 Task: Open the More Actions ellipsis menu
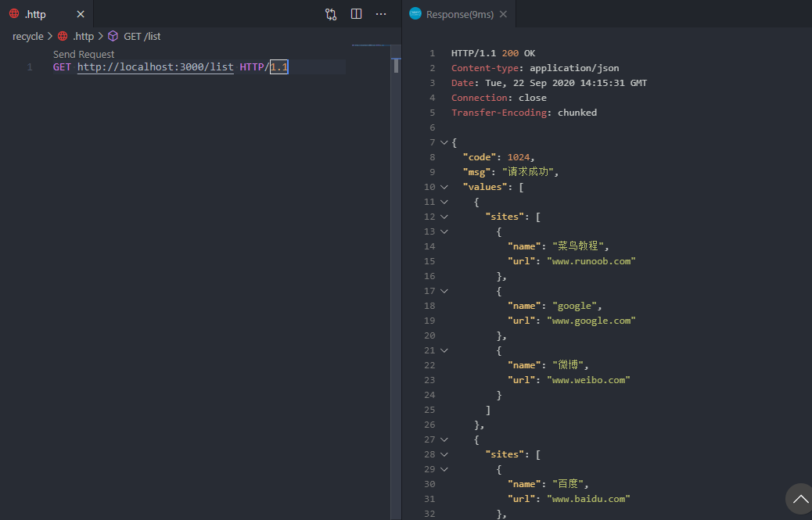(x=381, y=14)
